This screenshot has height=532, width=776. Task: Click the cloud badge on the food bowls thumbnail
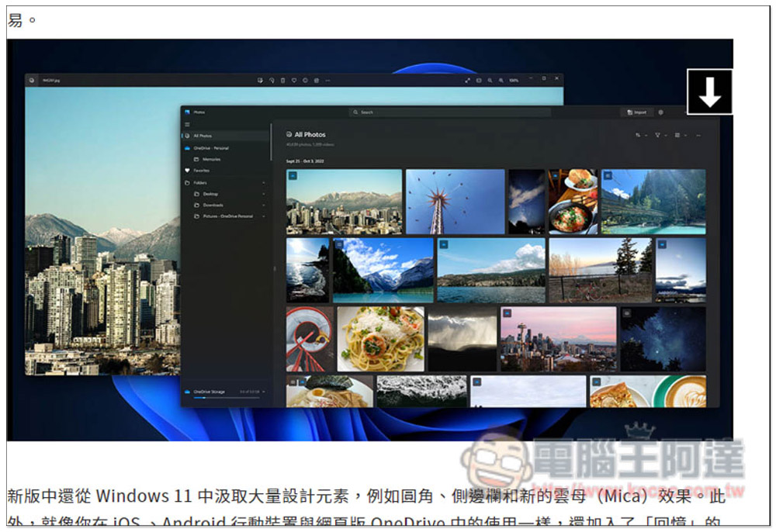click(x=556, y=175)
